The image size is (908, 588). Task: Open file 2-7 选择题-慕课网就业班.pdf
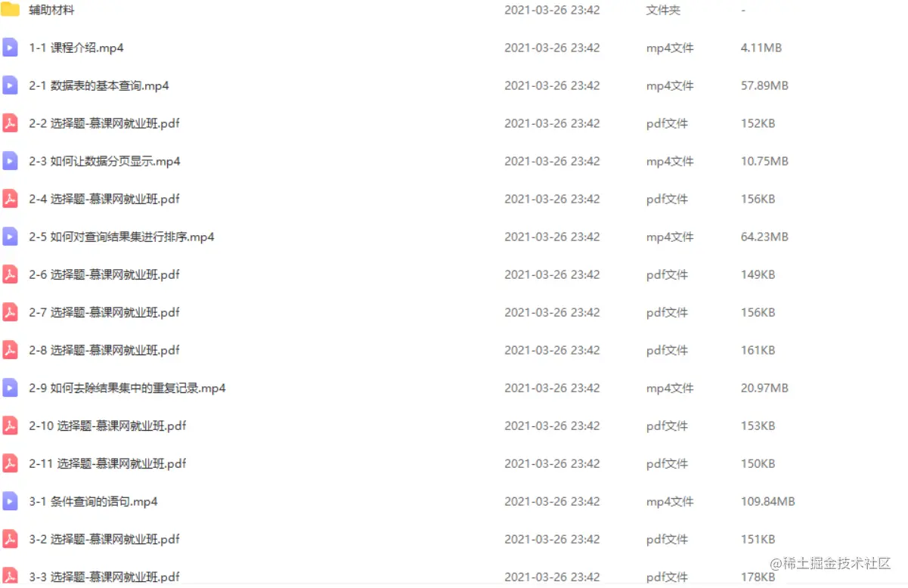point(104,312)
